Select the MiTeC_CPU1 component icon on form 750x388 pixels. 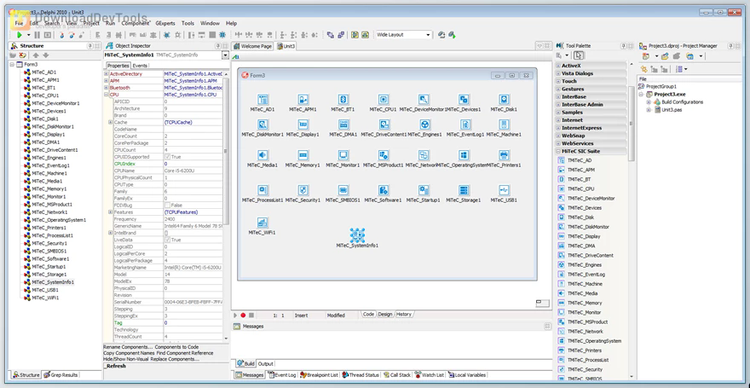coord(383,100)
